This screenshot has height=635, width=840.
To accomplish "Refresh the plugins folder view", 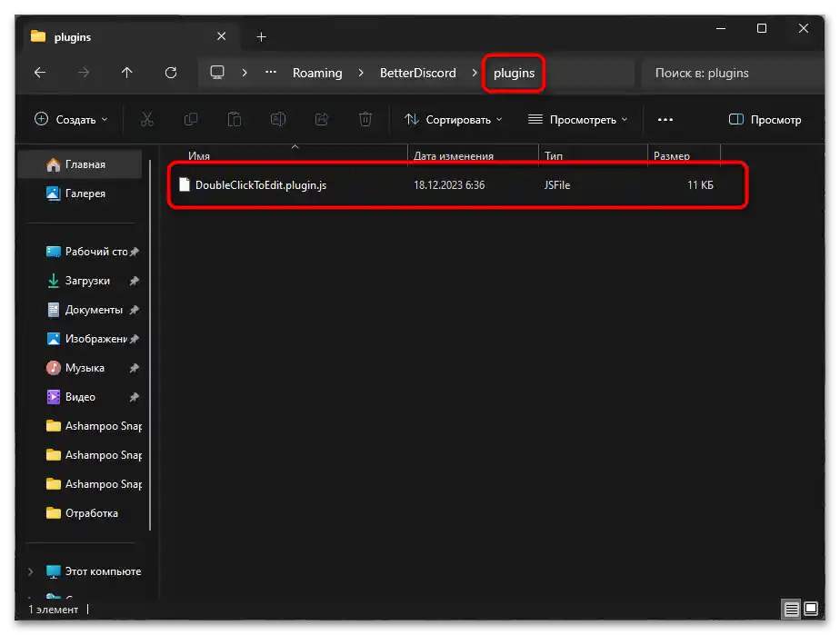I will pyautogui.click(x=171, y=73).
